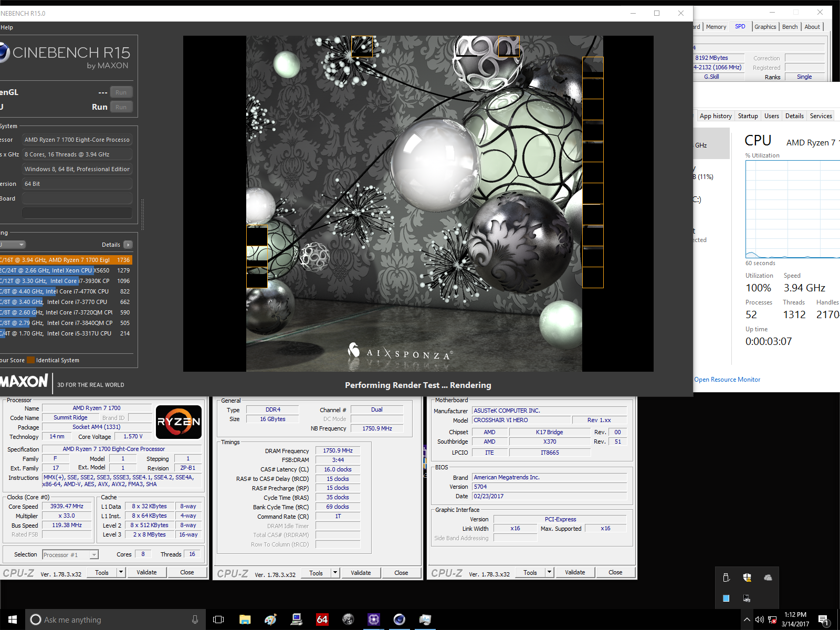840x630 pixels.
Task: Open the network status tray icon
Action: pos(772,619)
